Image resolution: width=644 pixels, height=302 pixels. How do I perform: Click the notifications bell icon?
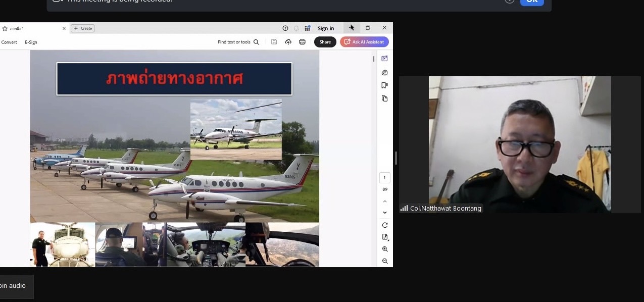[x=296, y=28]
